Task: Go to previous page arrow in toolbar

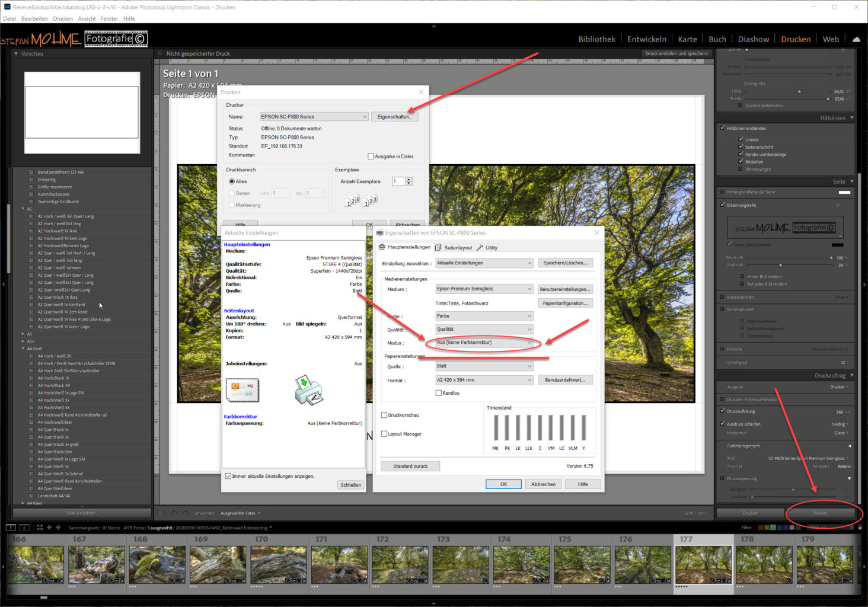Action: coord(174,513)
